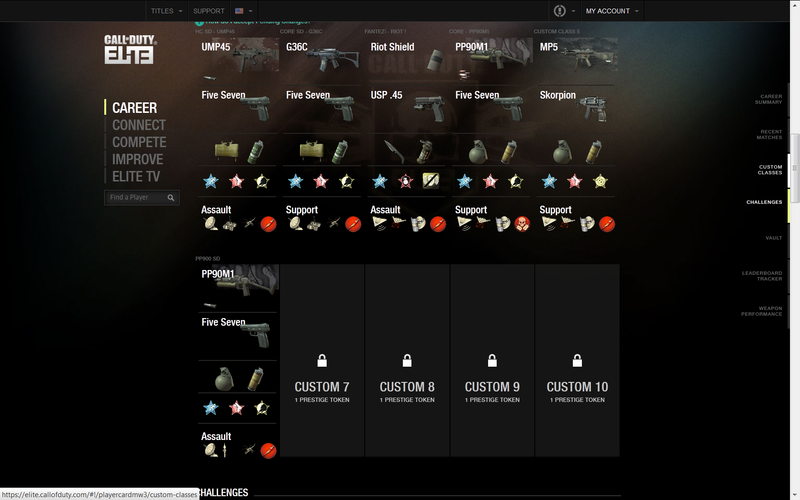The width and height of the screenshot is (800, 500).
Task: Jump to CUSTOM CLASSES in right sidebar
Action: [770, 170]
